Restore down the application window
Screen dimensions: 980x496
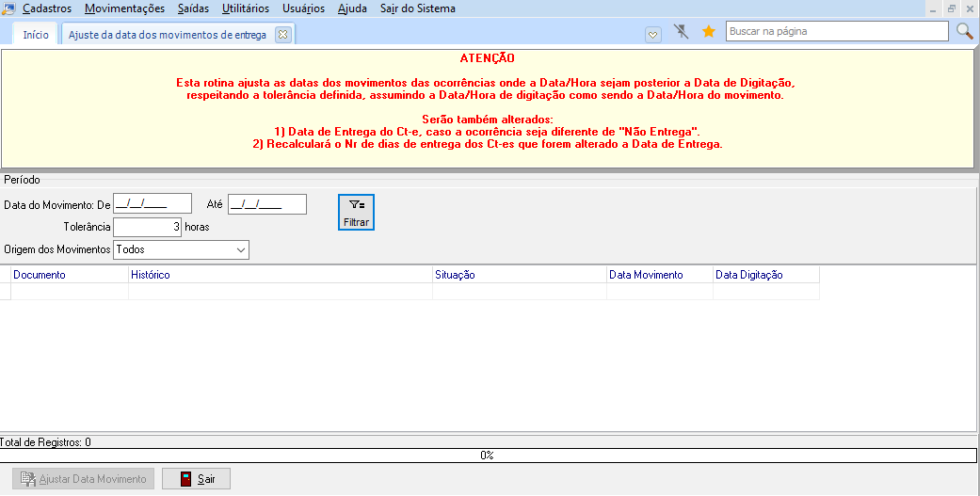pos(951,8)
